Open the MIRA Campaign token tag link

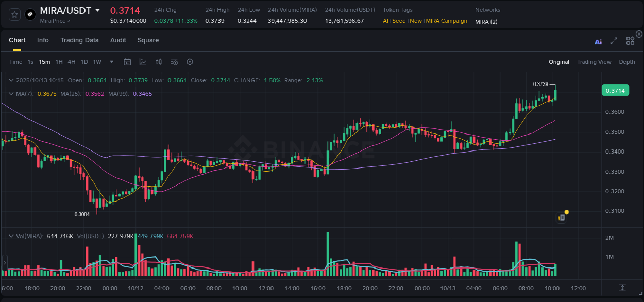pos(446,21)
